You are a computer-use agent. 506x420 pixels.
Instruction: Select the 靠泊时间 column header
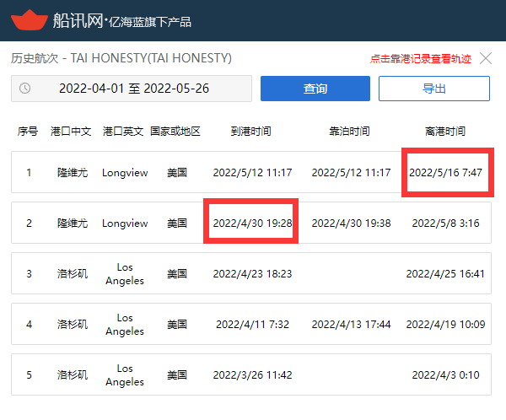pyautogui.click(x=349, y=132)
